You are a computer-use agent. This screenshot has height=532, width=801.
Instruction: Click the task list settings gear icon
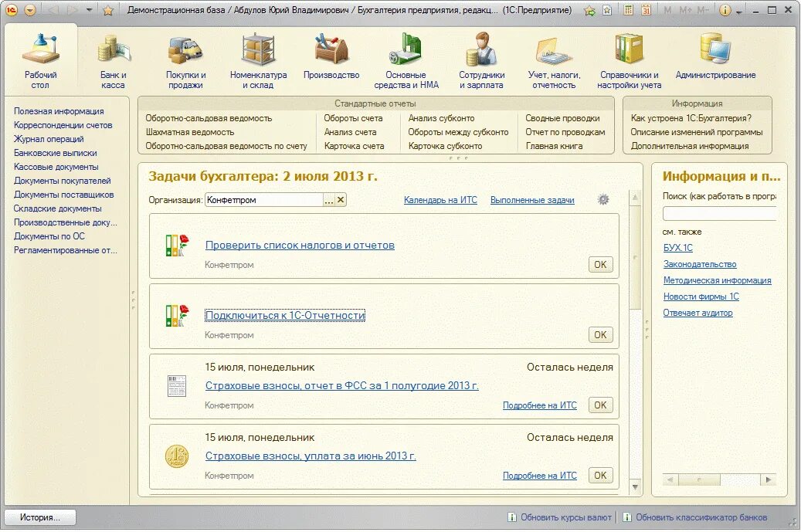pyautogui.click(x=602, y=199)
